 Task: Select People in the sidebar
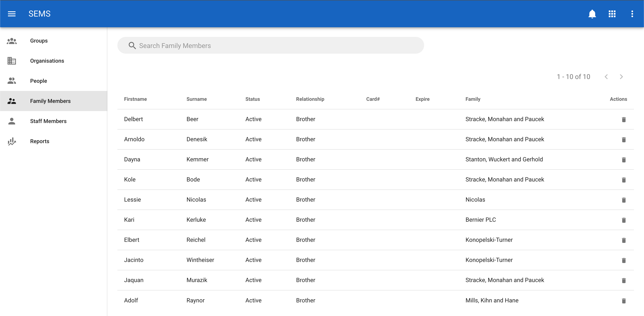point(39,81)
